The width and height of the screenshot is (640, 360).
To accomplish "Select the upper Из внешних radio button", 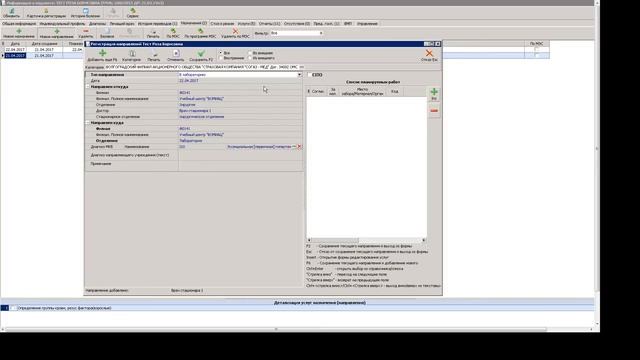I will pos(250,53).
